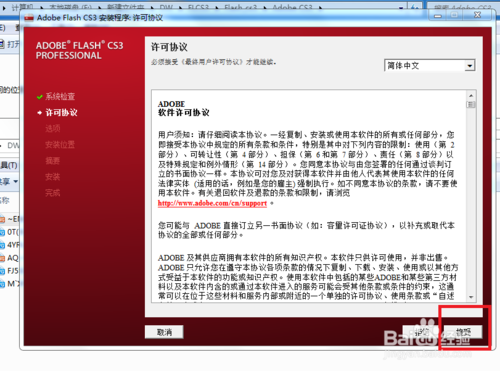Open the adobe.com/cn/support link

212,203
